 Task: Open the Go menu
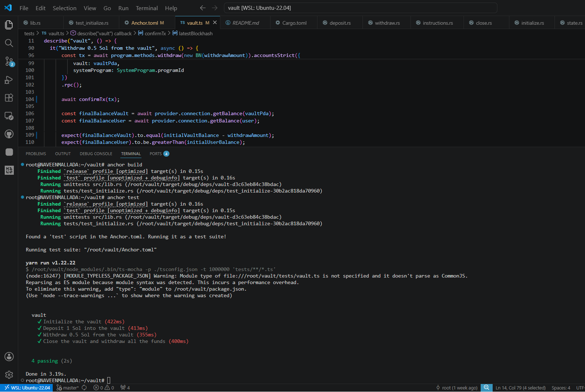(x=107, y=8)
